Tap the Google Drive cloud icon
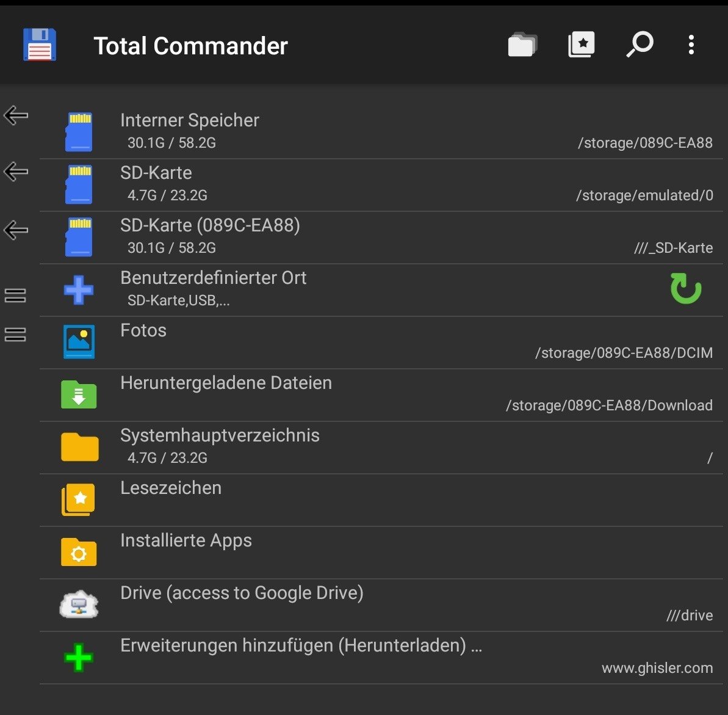 [79, 604]
